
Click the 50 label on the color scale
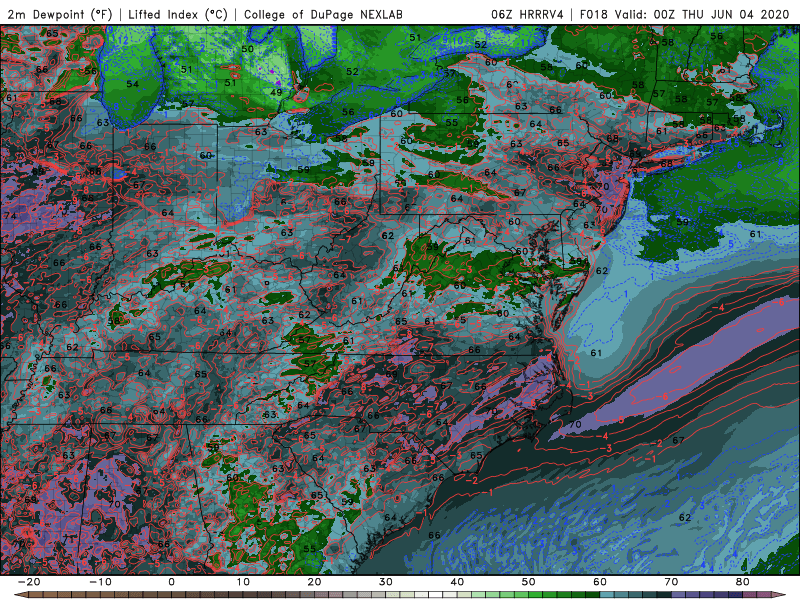(529, 582)
